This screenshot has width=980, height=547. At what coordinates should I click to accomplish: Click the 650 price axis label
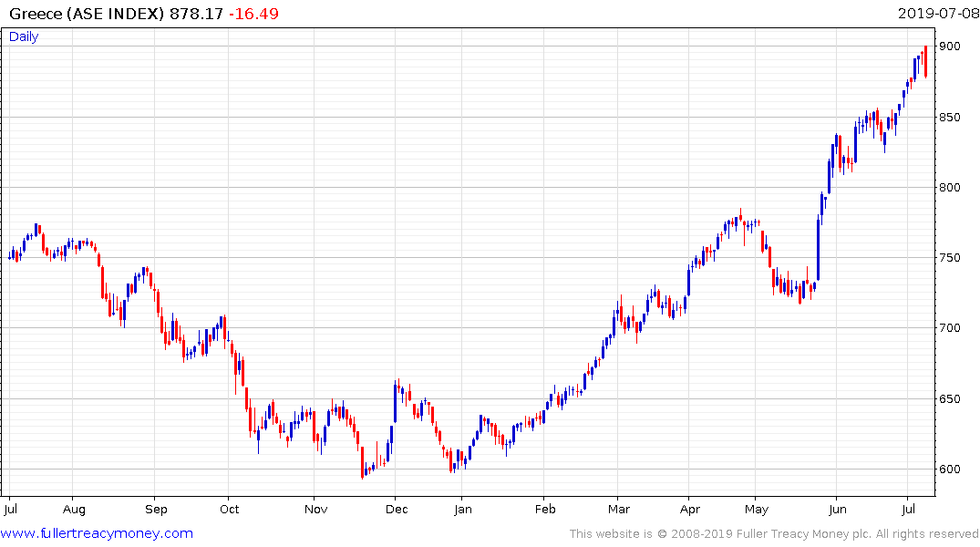click(949, 398)
